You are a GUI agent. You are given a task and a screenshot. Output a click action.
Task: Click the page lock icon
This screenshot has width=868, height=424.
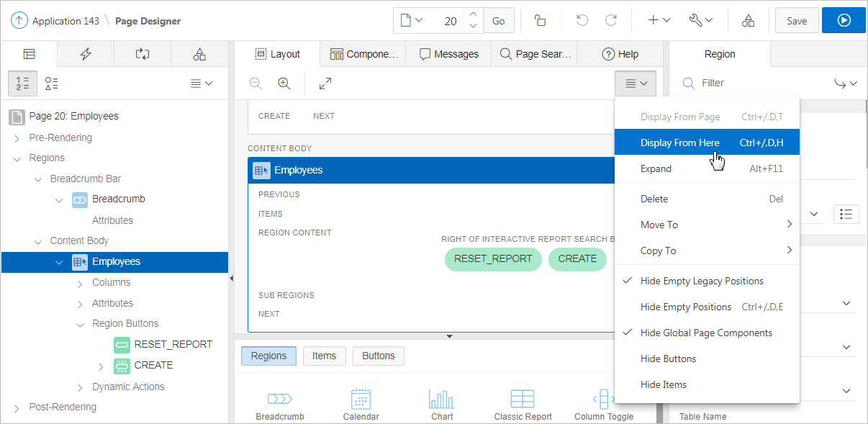click(540, 21)
